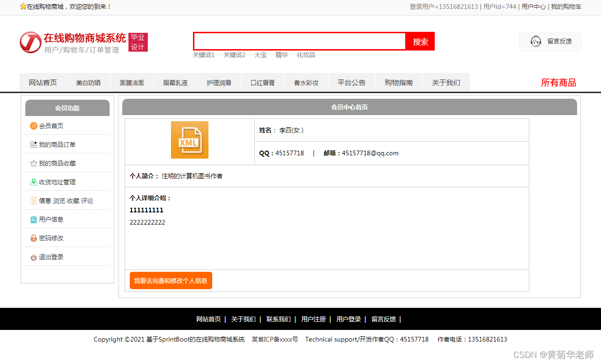The image size is (601, 364).
Task: Click the XML avatar image
Action: [x=190, y=140]
